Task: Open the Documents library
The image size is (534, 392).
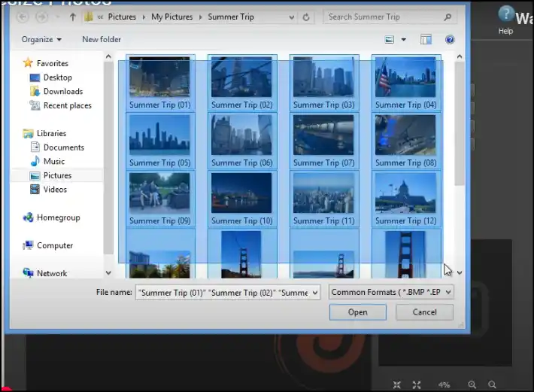Action: 57,147
